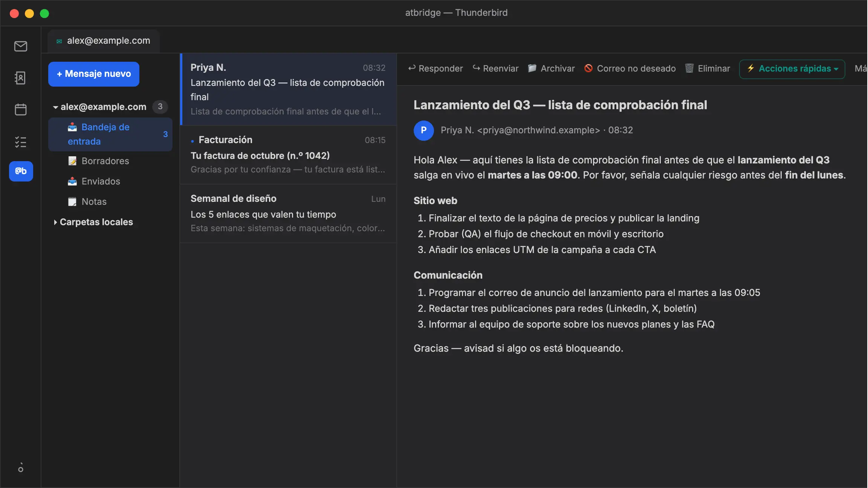Image resolution: width=868 pixels, height=488 pixels.
Task: Click the macOS green zoom window button
Action: (x=44, y=14)
